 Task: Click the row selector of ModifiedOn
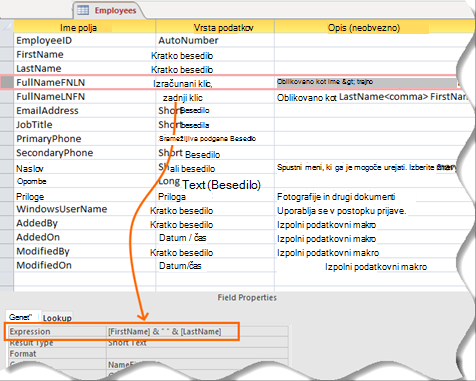pos(7,265)
